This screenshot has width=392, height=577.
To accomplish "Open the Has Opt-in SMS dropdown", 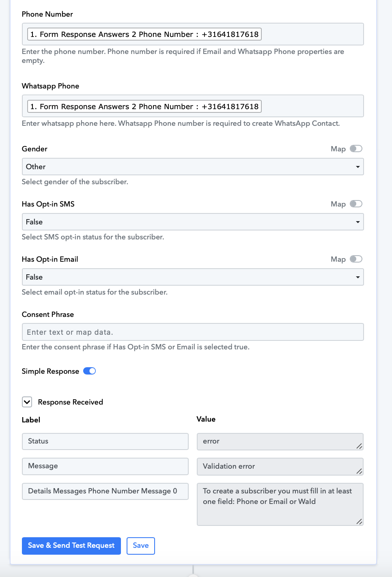I will click(193, 222).
